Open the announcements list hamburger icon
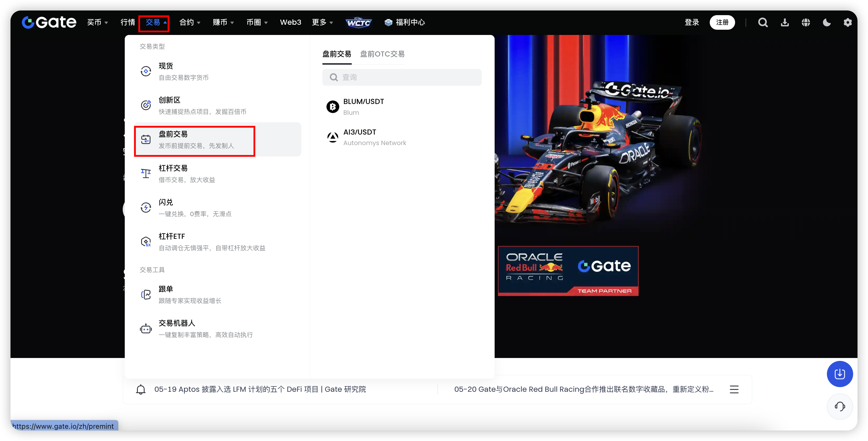Image resolution: width=868 pixels, height=441 pixels. [734, 389]
